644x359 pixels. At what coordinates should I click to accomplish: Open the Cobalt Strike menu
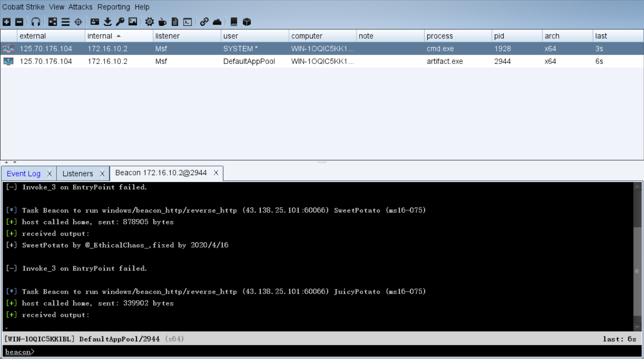tap(23, 7)
